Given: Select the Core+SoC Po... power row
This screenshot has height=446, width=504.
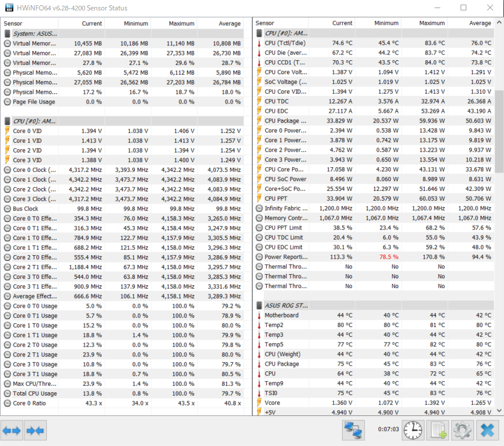Looking at the screenshot, I should coord(373,189).
